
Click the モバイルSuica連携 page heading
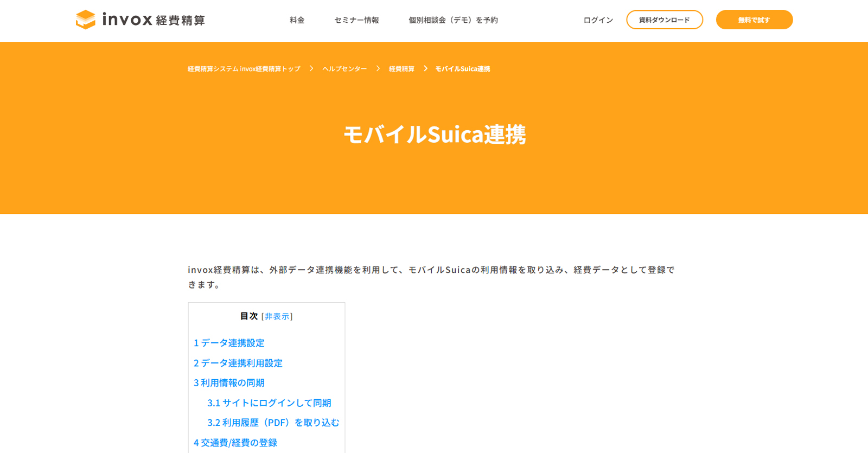pos(435,135)
